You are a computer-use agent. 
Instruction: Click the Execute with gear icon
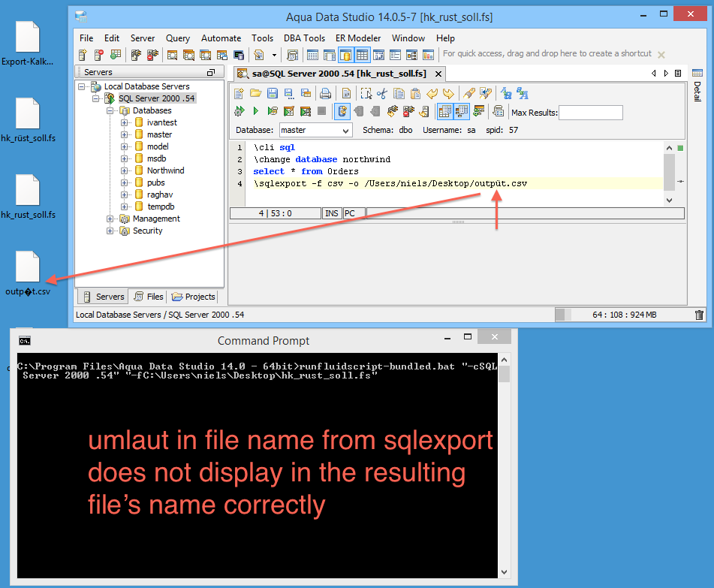coord(239,110)
